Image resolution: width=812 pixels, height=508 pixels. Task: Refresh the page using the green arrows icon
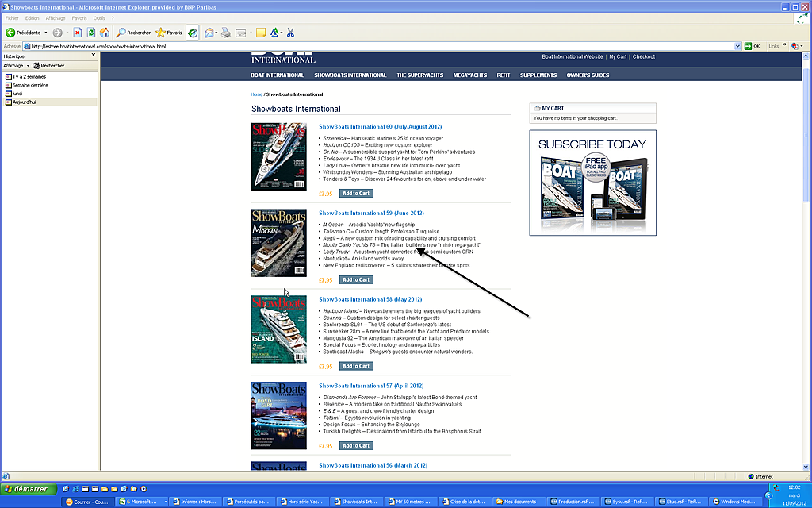(91, 33)
